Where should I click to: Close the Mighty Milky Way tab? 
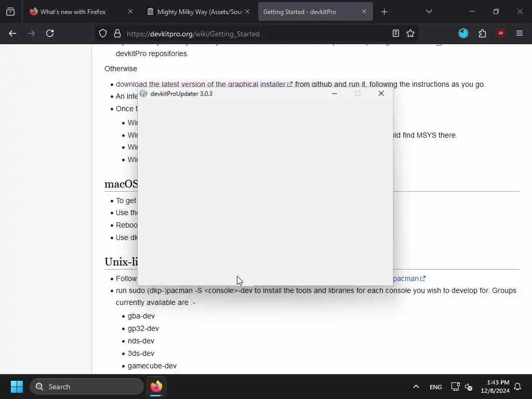247,11
